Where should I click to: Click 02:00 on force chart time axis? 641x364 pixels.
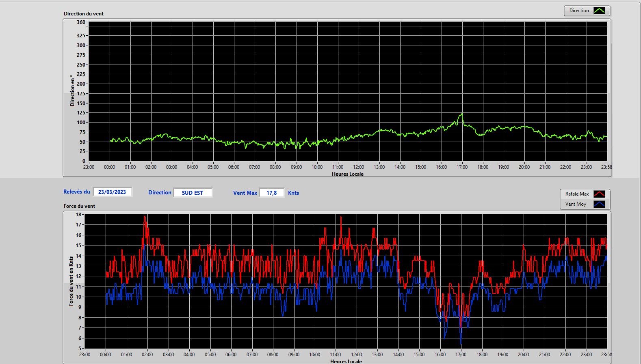147,355
